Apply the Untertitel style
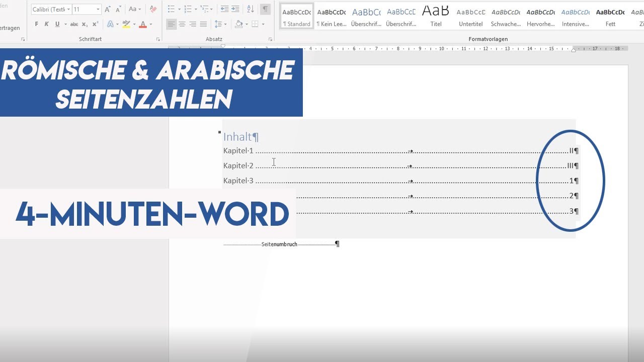 (471, 17)
